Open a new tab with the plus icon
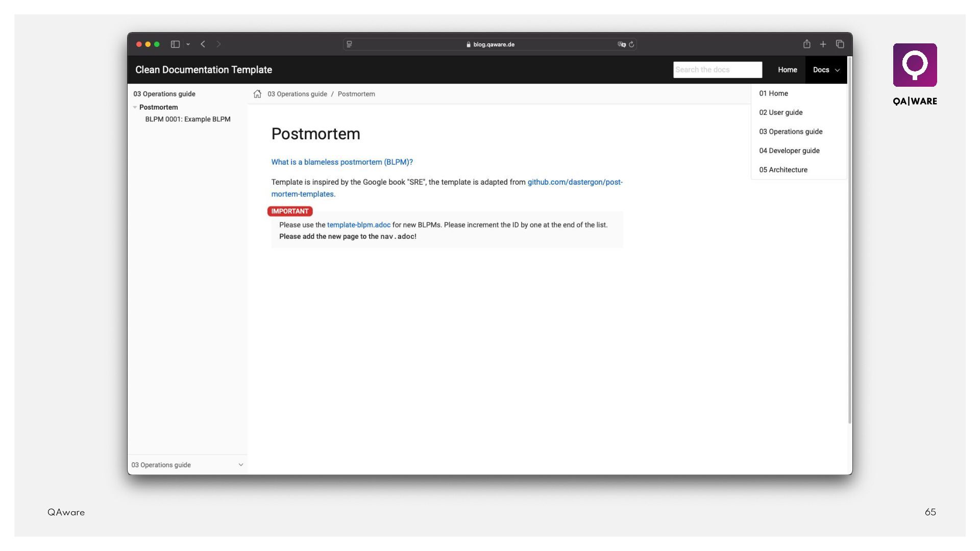This screenshot has height=551, width=980. point(823,44)
